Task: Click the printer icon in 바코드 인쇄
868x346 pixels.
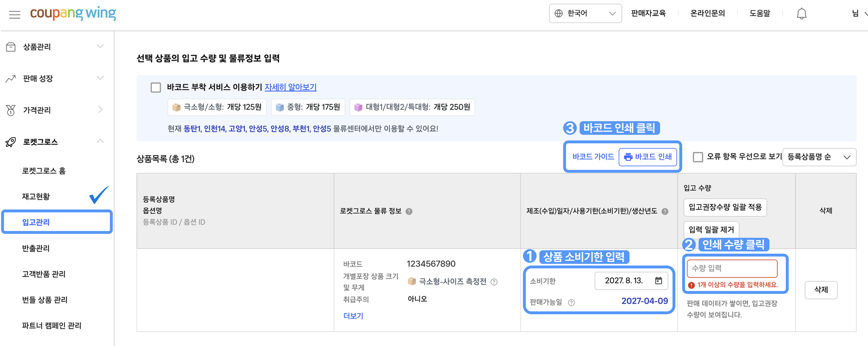Action: pos(628,157)
